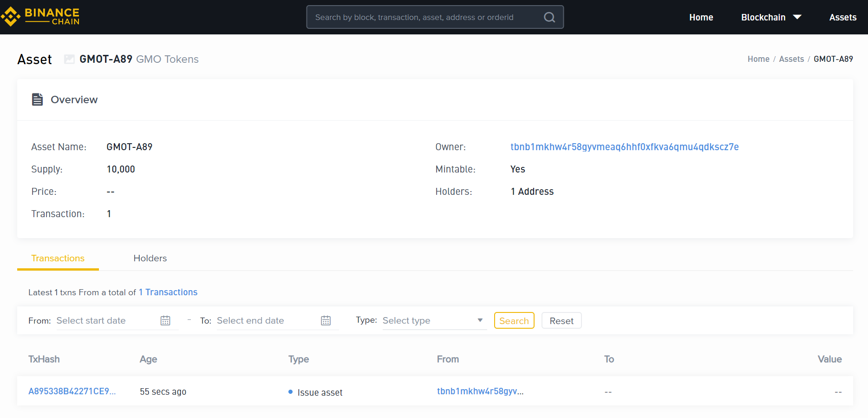Click the Home breadcrumb link

point(758,59)
